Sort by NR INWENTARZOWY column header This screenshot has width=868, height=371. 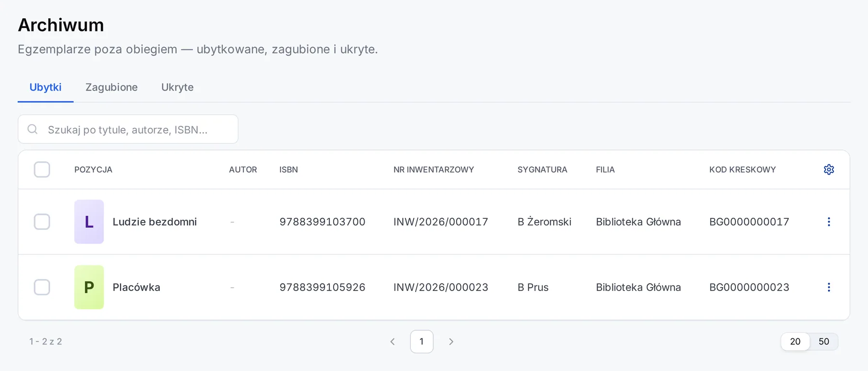tap(434, 170)
